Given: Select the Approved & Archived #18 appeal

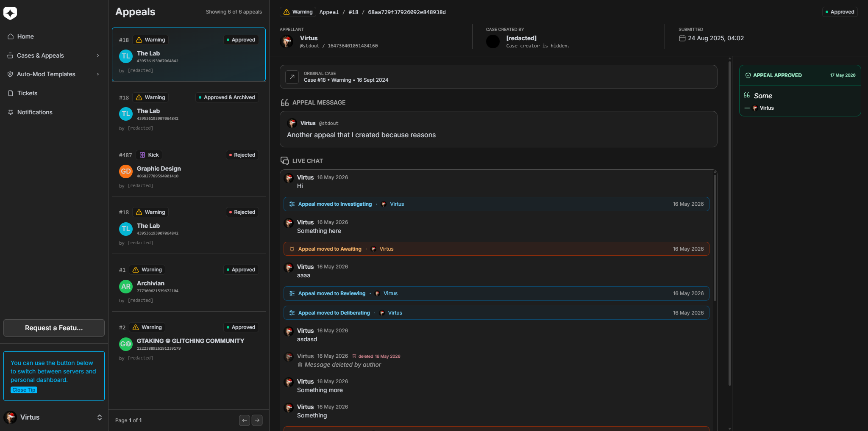Looking at the screenshot, I should pyautogui.click(x=189, y=112).
